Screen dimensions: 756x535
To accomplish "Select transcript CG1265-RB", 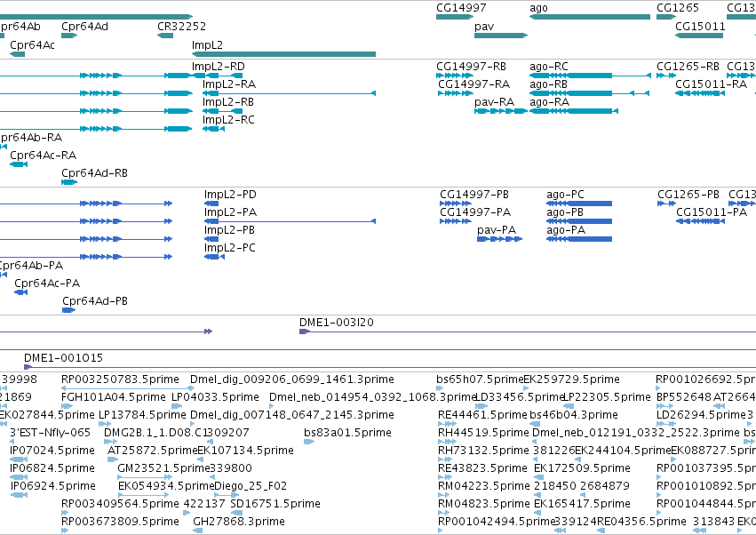I will pos(688,67).
